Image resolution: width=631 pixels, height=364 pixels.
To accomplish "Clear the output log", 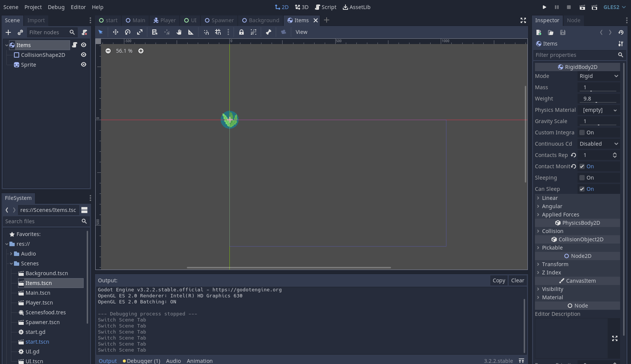I will tap(518, 280).
